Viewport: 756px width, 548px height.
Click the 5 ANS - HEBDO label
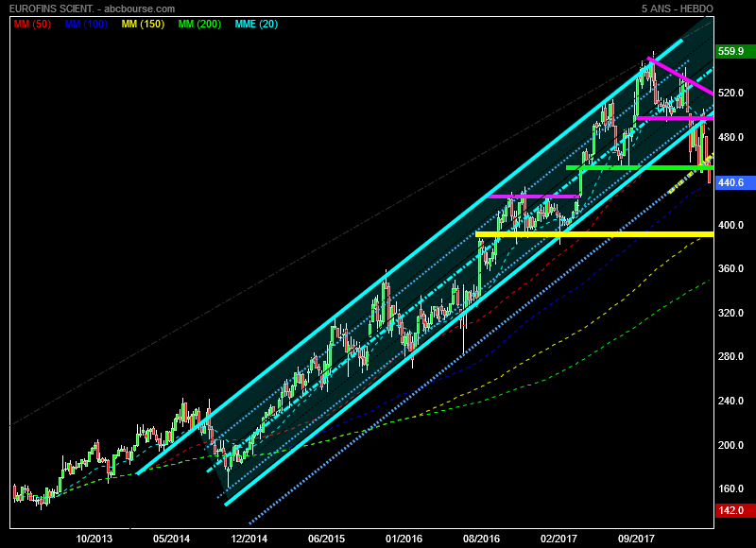tap(677, 9)
